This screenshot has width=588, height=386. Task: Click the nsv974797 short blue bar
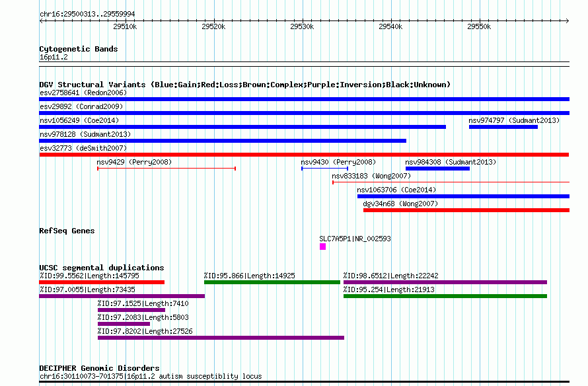point(503,127)
